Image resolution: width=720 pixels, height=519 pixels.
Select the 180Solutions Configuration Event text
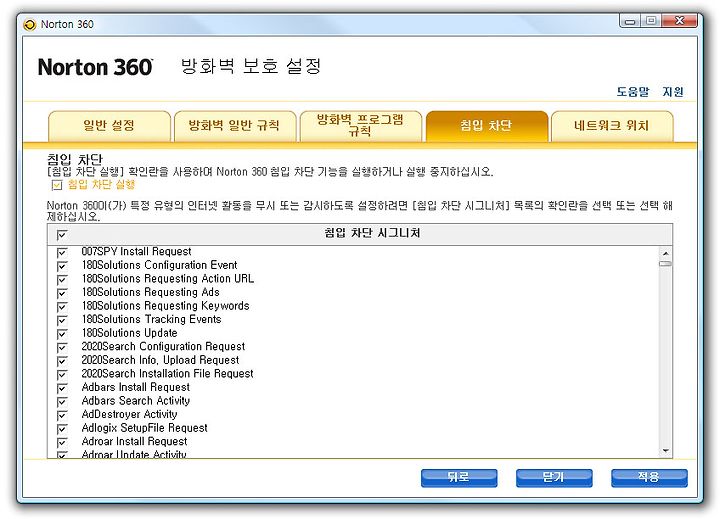click(159, 265)
